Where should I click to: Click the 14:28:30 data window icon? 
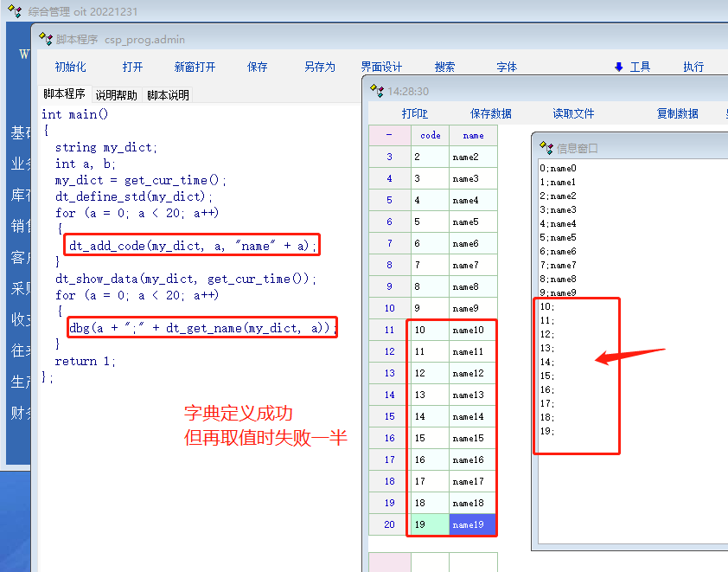click(x=377, y=90)
